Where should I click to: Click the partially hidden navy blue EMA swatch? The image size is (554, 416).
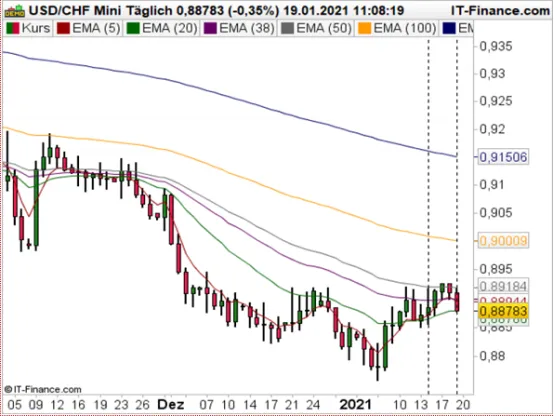(449, 28)
